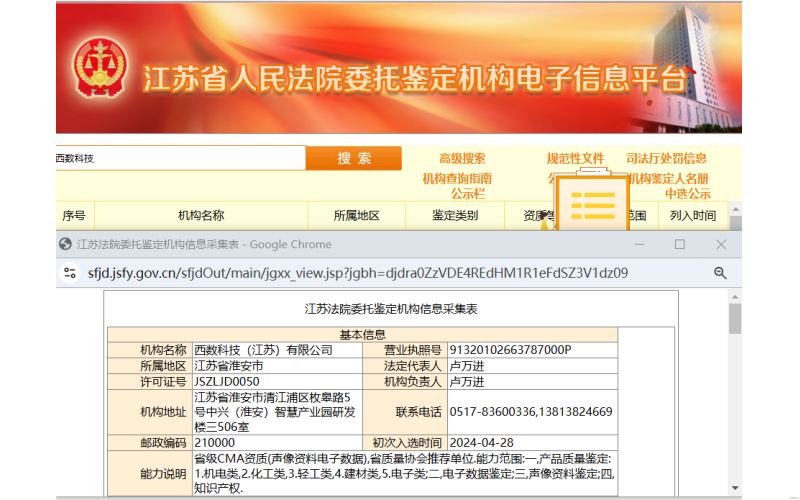Click the 机构名称 column header
This screenshot has height=500, width=800.
[200, 215]
